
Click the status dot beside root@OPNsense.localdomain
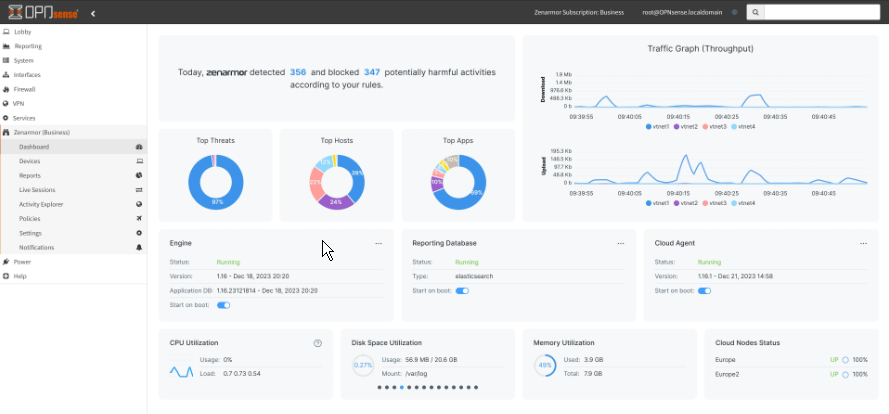(735, 12)
